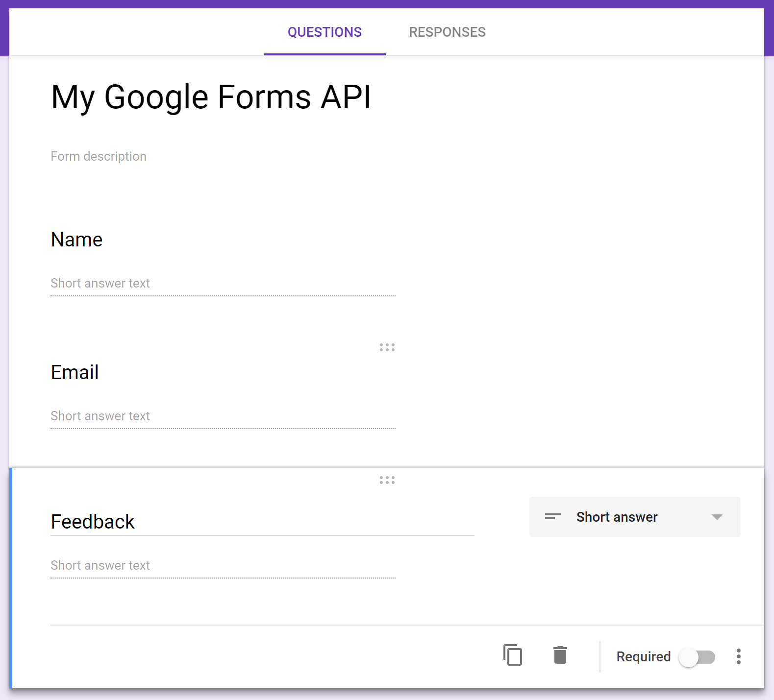Screen dimensions: 774x700
Task: Select the Email question
Action: (75, 372)
